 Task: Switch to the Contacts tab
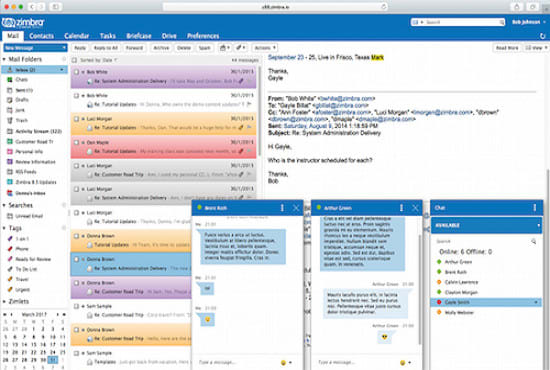(41, 36)
